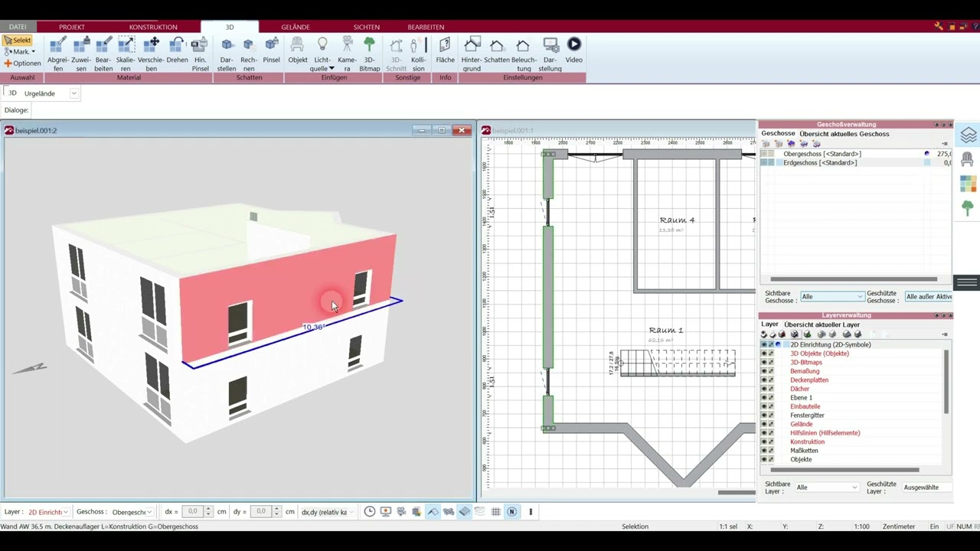Viewport: 980px width, 551px height.
Task: Toggle visibility of 3D Objekte (Objekte) layer
Action: coord(764,354)
